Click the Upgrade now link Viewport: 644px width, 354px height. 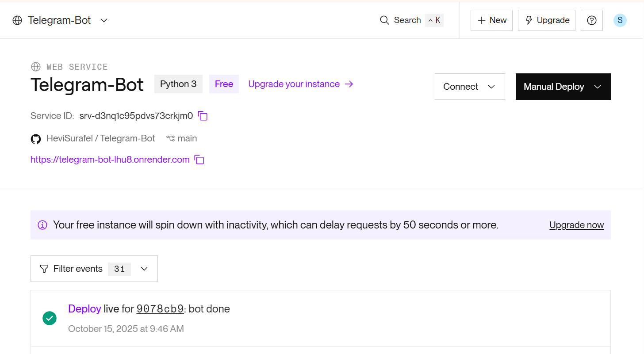point(576,225)
